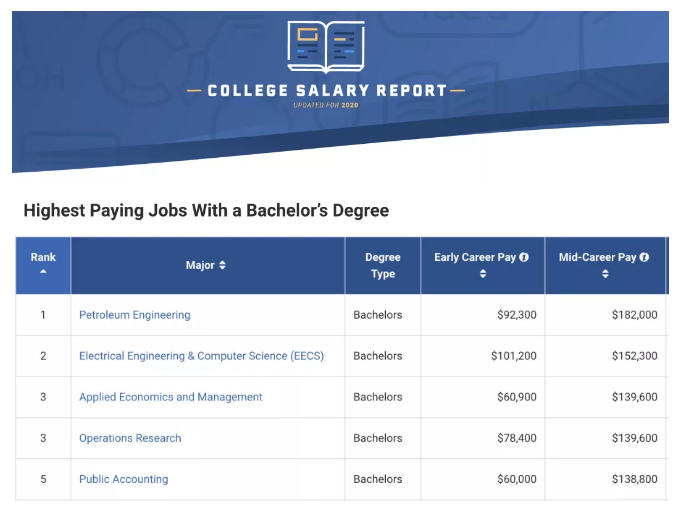Open the Operations Research major link

(x=130, y=438)
